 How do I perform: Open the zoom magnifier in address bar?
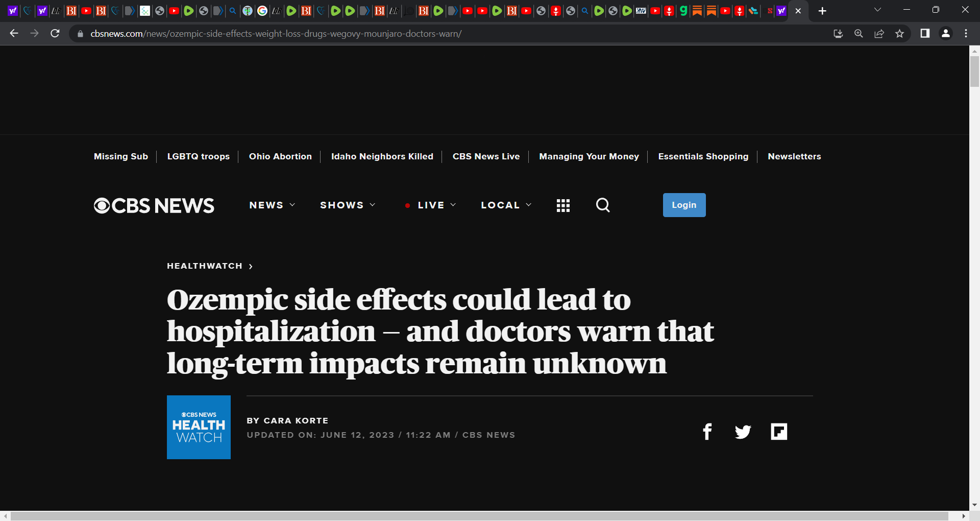pyautogui.click(x=859, y=34)
